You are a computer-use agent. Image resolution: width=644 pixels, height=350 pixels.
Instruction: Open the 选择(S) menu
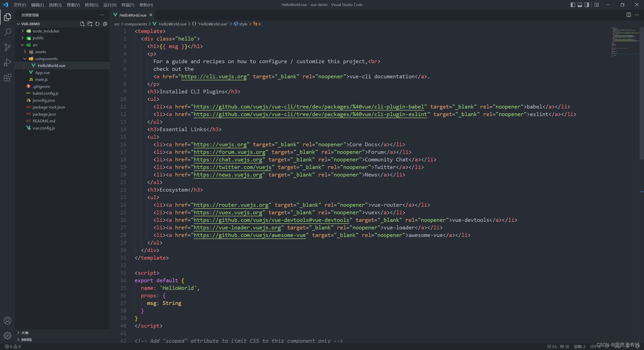[x=55, y=5]
